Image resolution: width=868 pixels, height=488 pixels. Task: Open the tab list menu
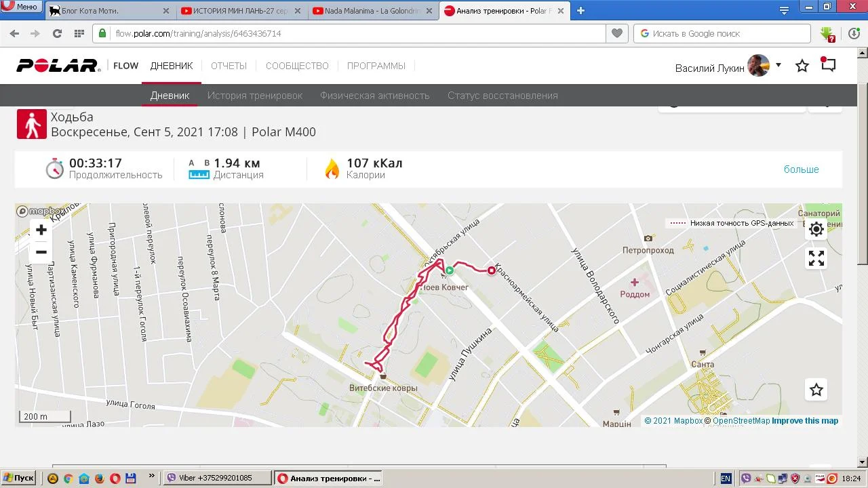pyautogui.click(x=784, y=10)
